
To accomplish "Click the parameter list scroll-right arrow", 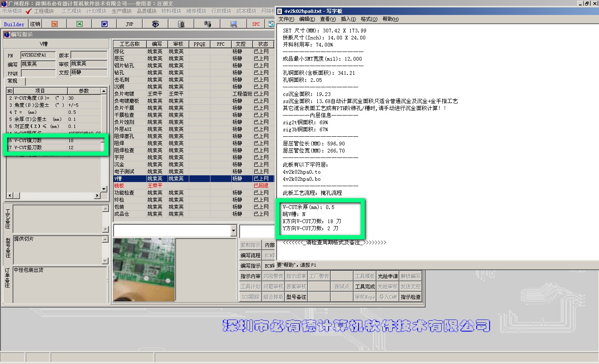I will click(97, 195).
